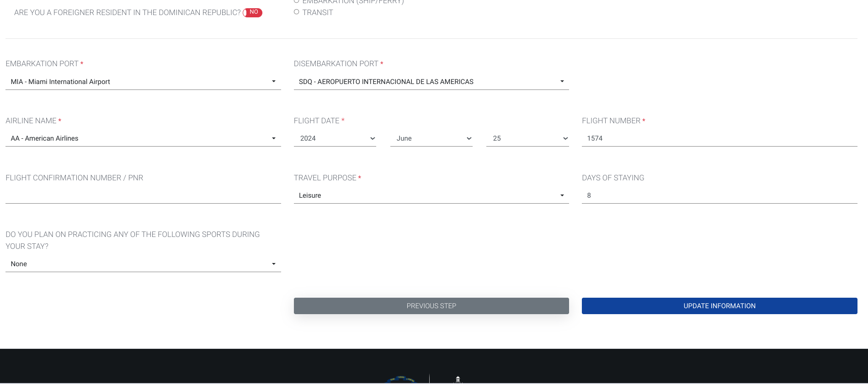
Task: Select the Transit radio button
Action: tap(297, 12)
